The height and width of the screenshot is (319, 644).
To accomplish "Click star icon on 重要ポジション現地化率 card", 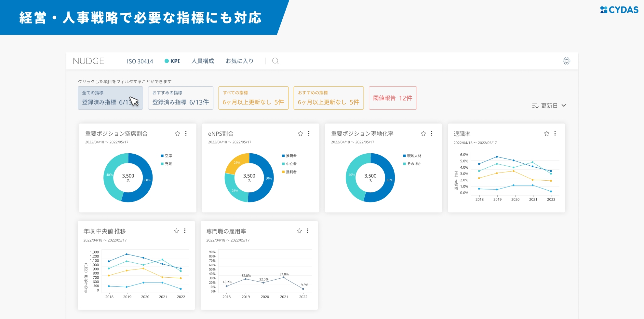I will pyautogui.click(x=423, y=133).
